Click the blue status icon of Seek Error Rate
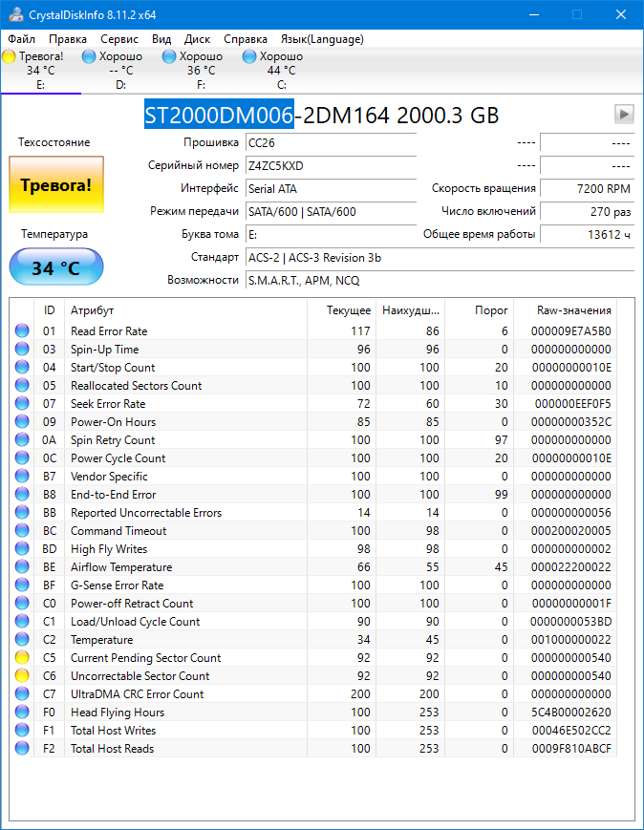Image resolution: width=644 pixels, height=830 pixels. coord(22,403)
